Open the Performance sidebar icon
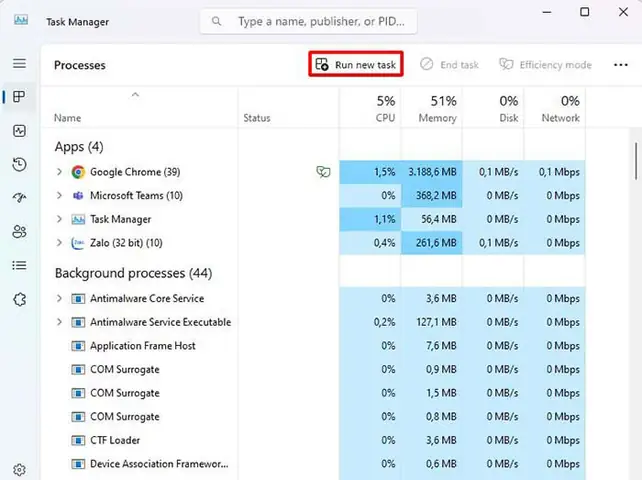Screen dimensions: 642x480 click(x=19, y=131)
